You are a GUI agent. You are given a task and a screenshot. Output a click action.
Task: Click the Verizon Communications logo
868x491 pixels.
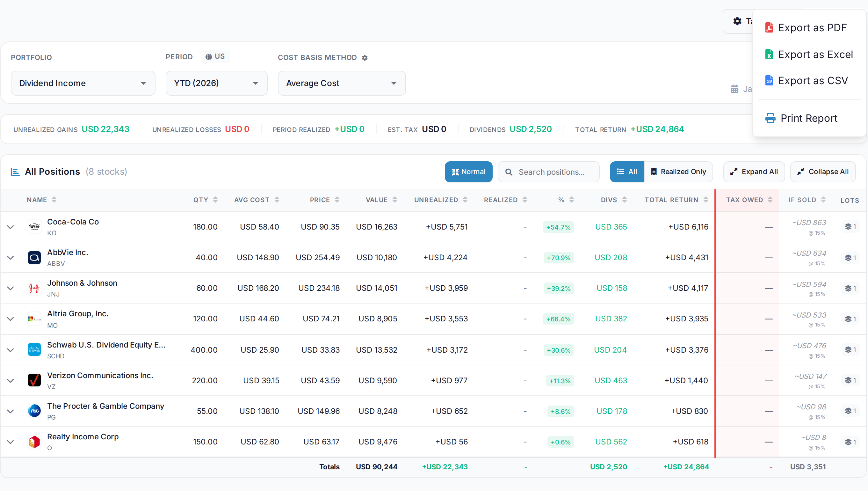[34, 380]
